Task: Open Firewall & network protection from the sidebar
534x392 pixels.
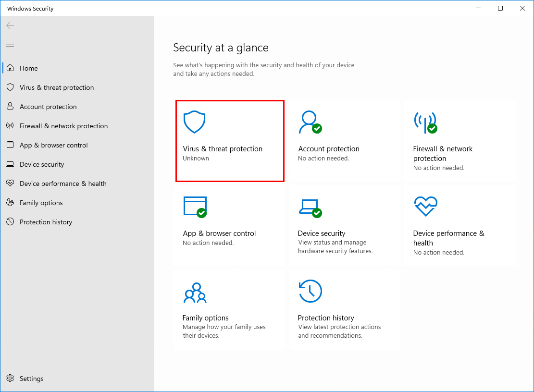Action: 63,126
